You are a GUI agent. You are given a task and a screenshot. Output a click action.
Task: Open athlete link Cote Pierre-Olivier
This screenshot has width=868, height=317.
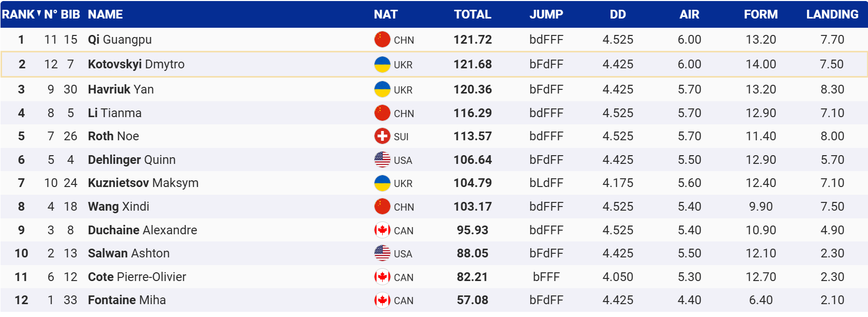(137, 277)
